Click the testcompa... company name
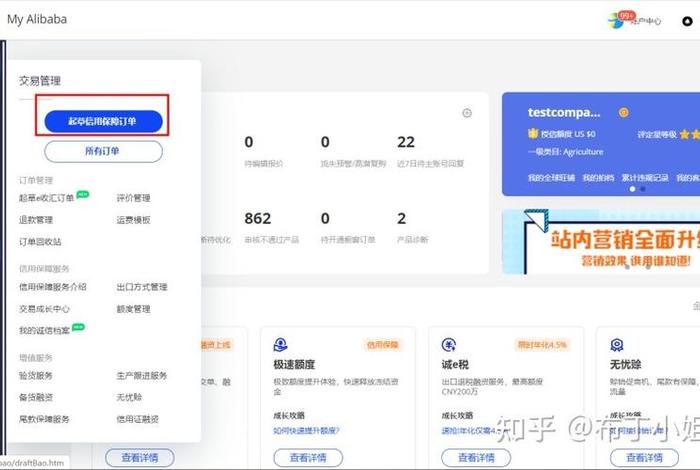 (x=564, y=112)
